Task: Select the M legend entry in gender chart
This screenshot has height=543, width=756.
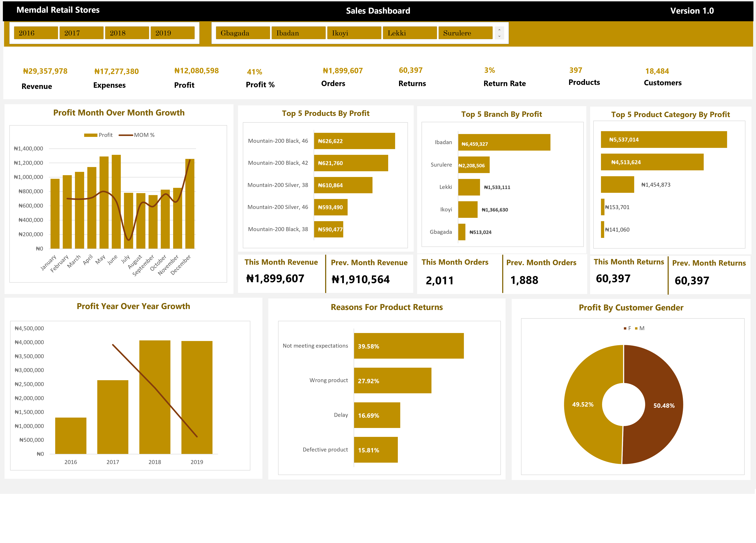Action: (640, 328)
